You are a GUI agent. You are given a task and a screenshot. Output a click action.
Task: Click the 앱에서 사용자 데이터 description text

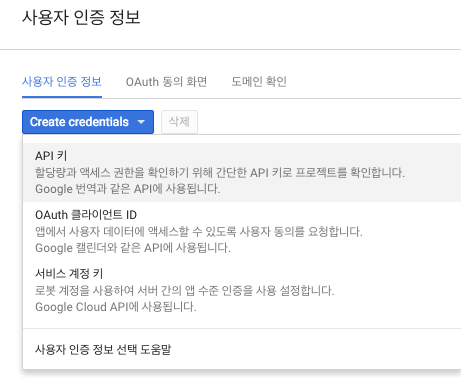199,231
